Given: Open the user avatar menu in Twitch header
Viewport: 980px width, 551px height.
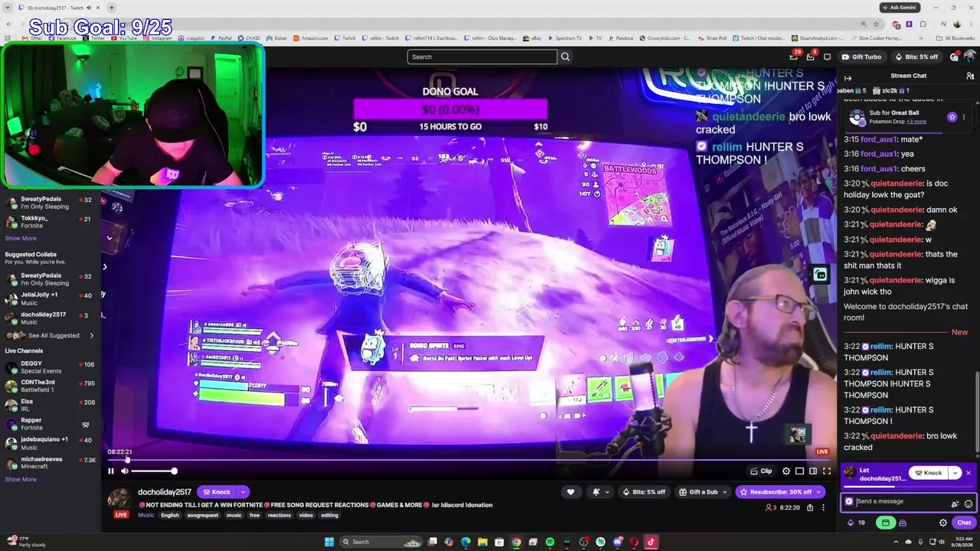Looking at the screenshot, I should (x=970, y=57).
